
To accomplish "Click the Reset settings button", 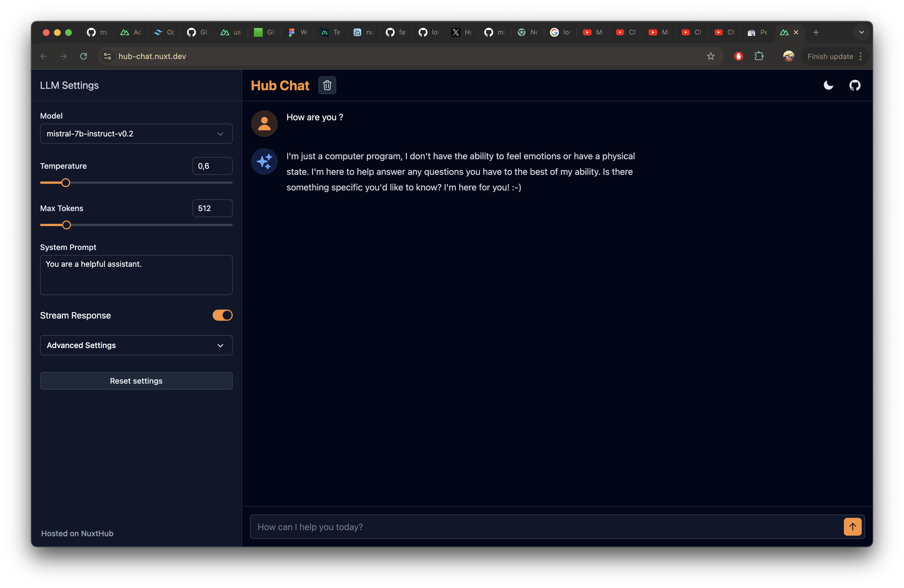I will 136,381.
